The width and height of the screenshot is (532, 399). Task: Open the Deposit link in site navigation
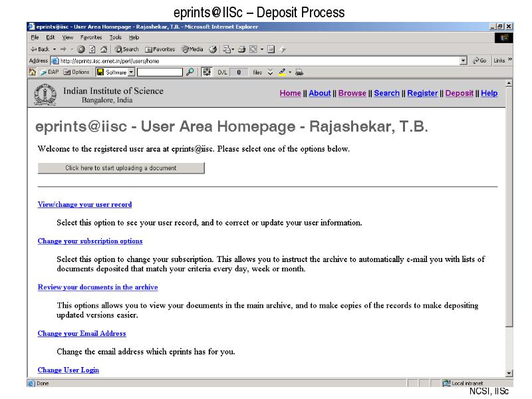pos(460,93)
